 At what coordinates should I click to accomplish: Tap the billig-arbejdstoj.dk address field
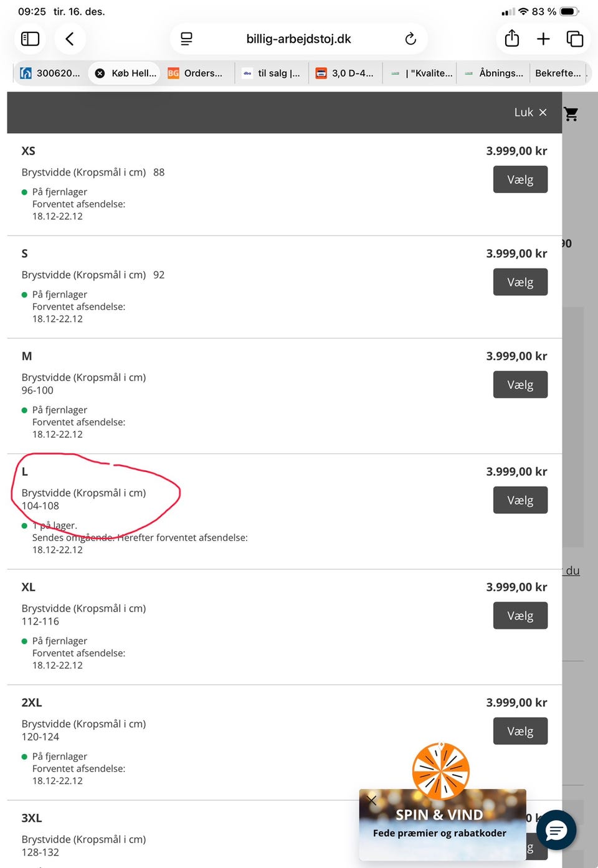coord(298,39)
